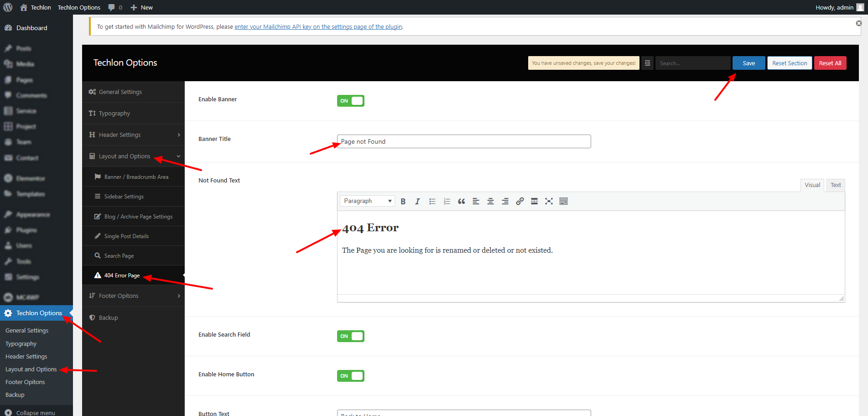Dismiss the Mailchimp notice
Viewport: 868px width, 416px height.
[858, 23]
